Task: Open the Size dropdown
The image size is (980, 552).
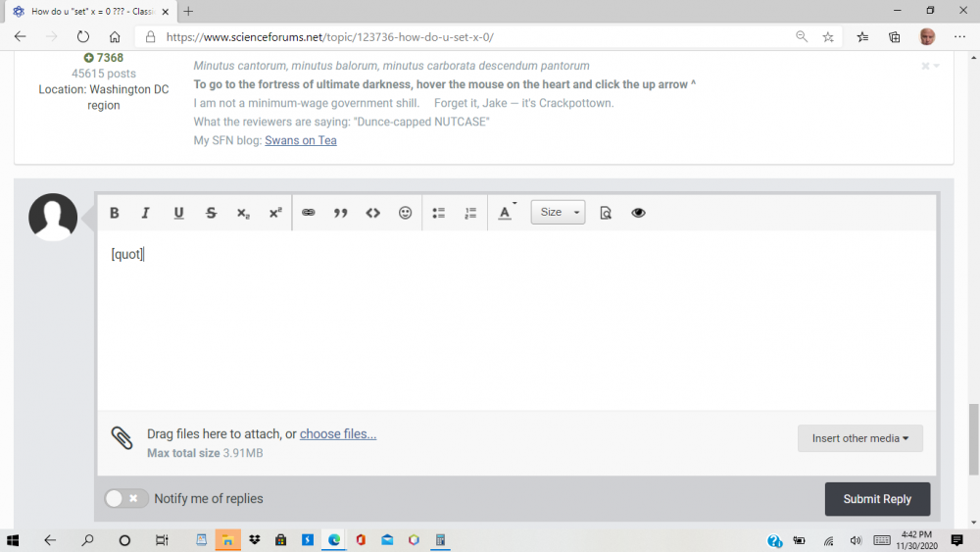Action: pyautogui.click(x=558, y=213)
